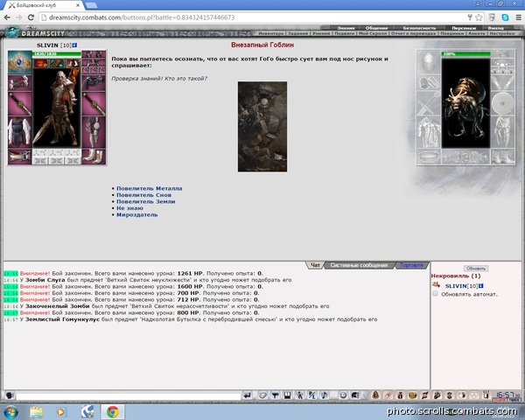Click the player's jeweled tiara helmet slot
This screenshot has width=525, height=420.
[20, 62]
